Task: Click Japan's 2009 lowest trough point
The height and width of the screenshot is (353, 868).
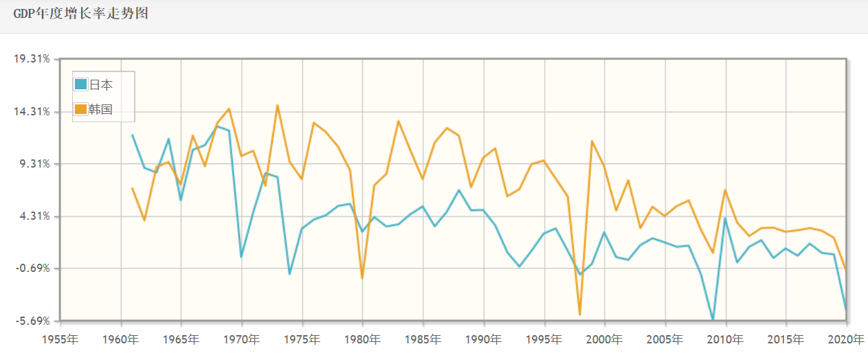Action: click(713, 320)
